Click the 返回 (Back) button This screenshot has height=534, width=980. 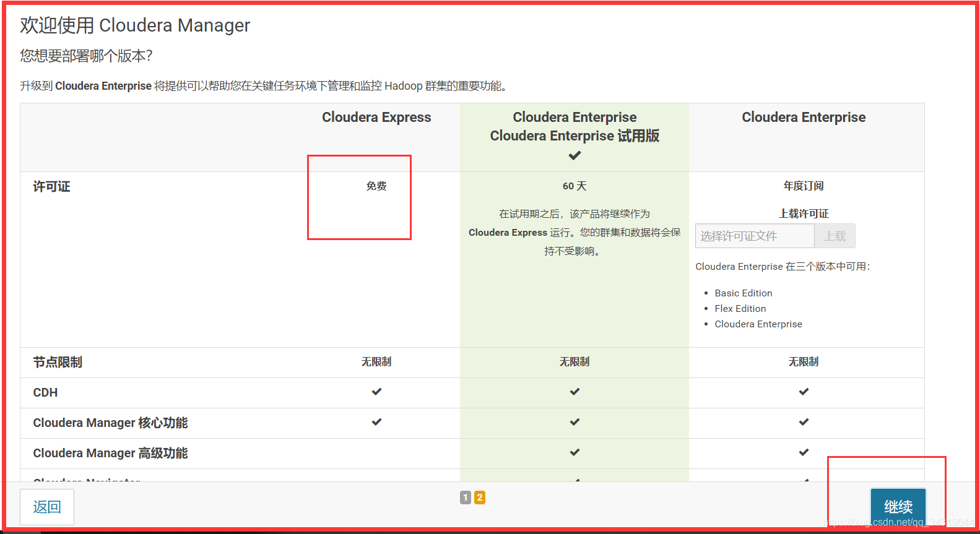47,507
